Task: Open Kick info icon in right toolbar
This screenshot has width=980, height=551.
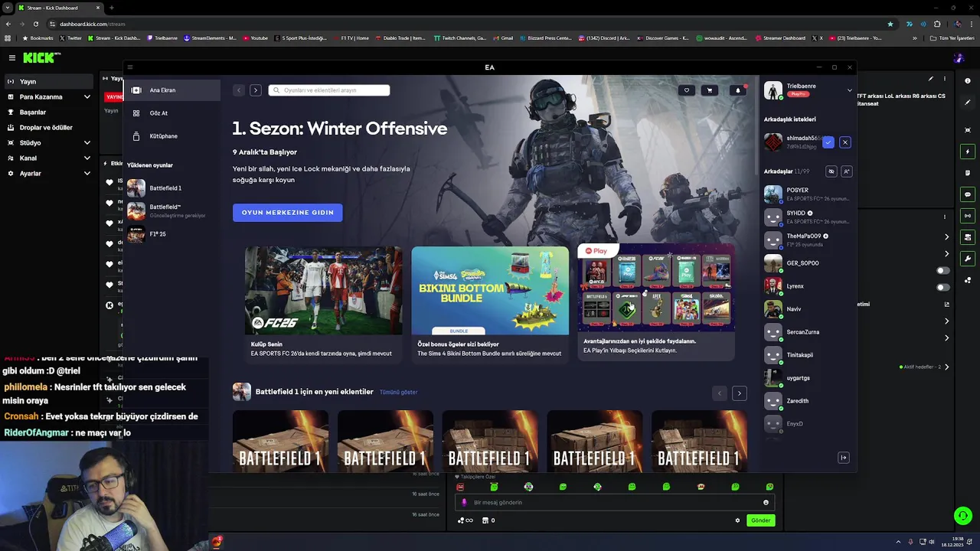Action: pyautogui.click(x=968, y=80)
